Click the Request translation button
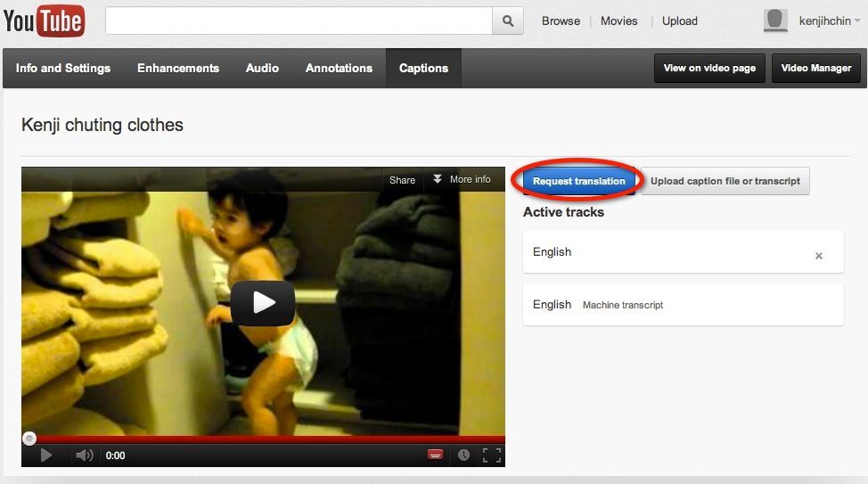 tap(578, 181)
